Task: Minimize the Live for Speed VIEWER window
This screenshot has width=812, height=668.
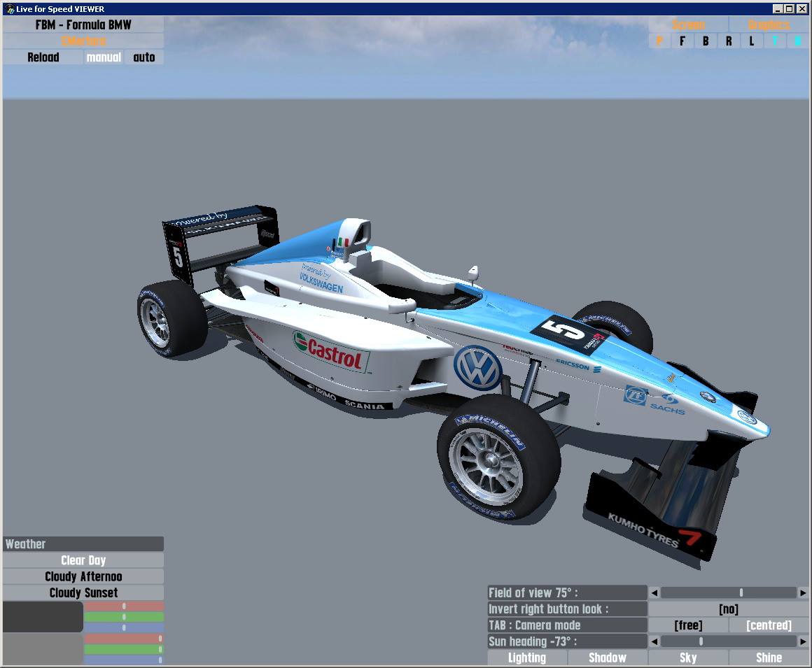Action: [778, 9]
